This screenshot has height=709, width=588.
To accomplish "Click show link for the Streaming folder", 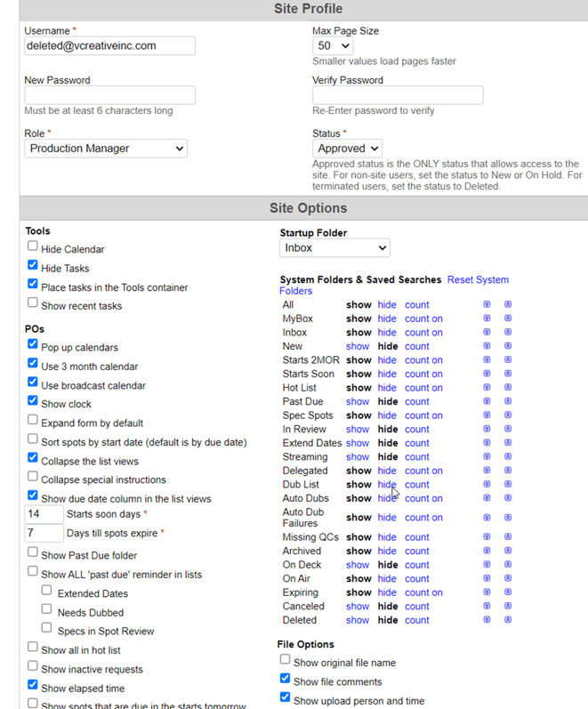I will [x=358, y=456].
